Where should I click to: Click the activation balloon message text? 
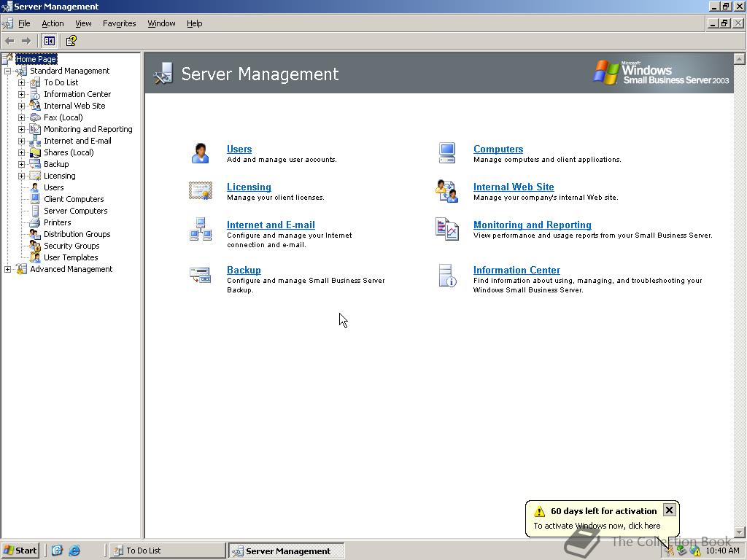click(x=597, y=526)
